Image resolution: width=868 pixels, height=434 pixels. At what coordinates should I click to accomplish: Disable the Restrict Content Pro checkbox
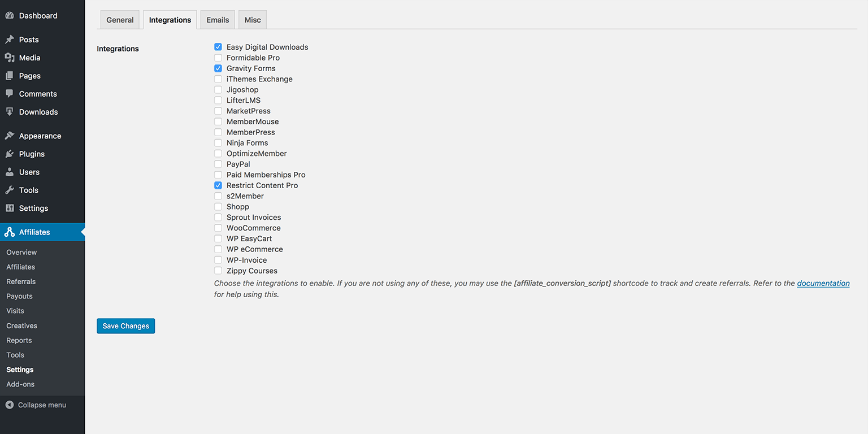tap(218, 185)
